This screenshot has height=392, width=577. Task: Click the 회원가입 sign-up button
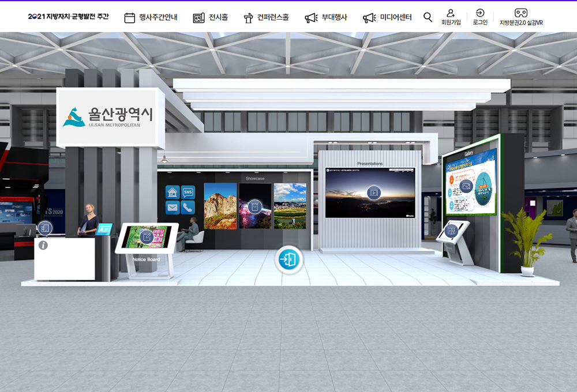(x=451, y=17)
